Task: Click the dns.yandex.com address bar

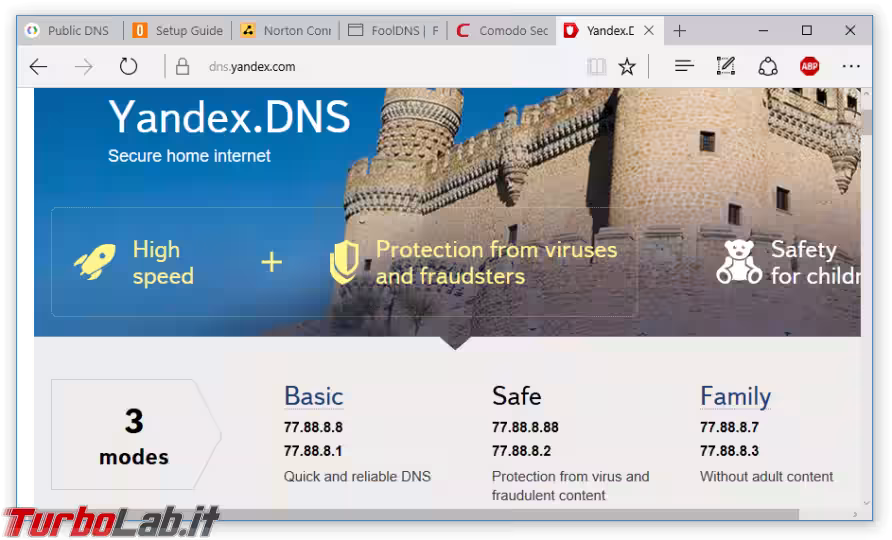Action: coord(252,67)
